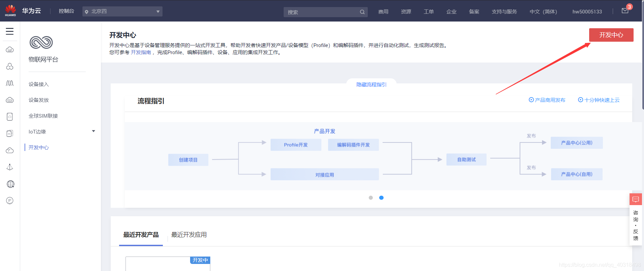Click the single disk-with-cloud icon in sidebar

(10, 117)
